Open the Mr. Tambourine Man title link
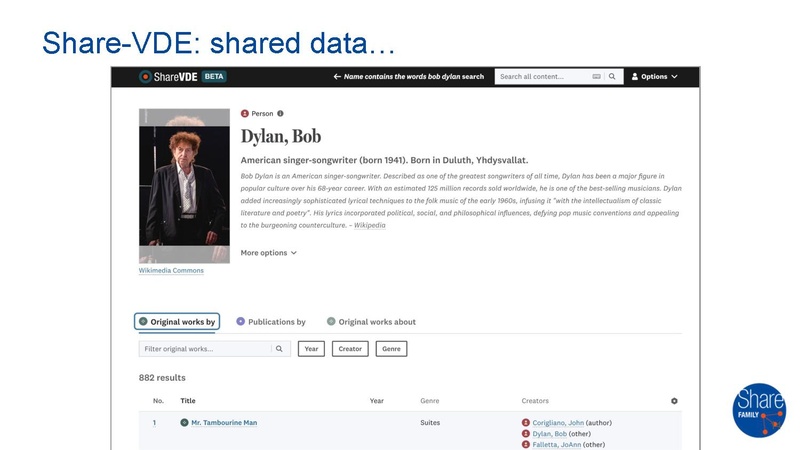Image resolution: width=800 pixels, height=450 pixels. (x=224, y=423)
